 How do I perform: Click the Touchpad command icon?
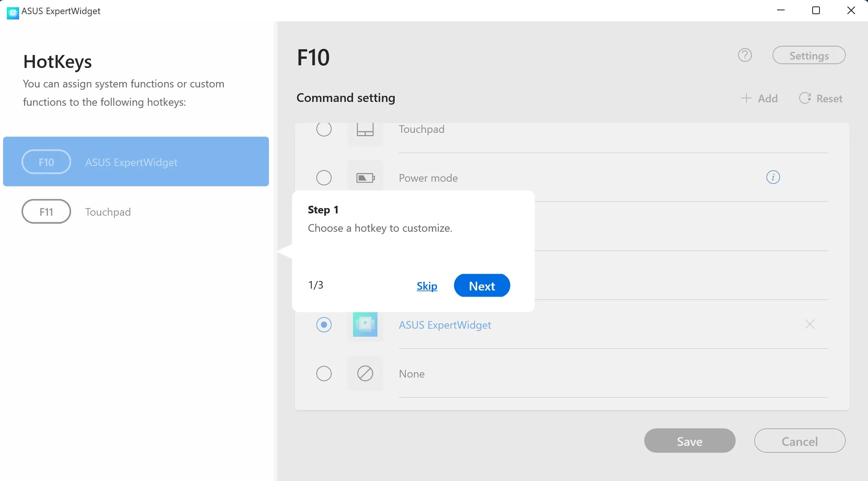tap(365, 129)
